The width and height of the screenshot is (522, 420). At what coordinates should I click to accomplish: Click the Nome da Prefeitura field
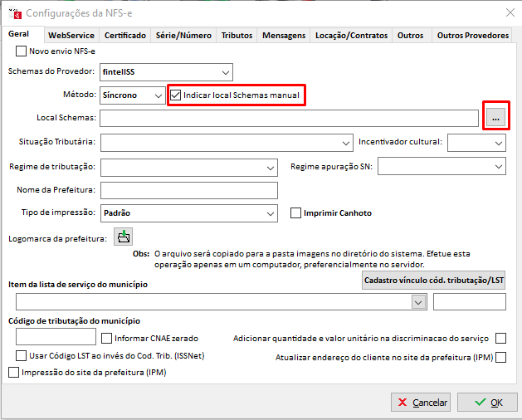[188, 190]
